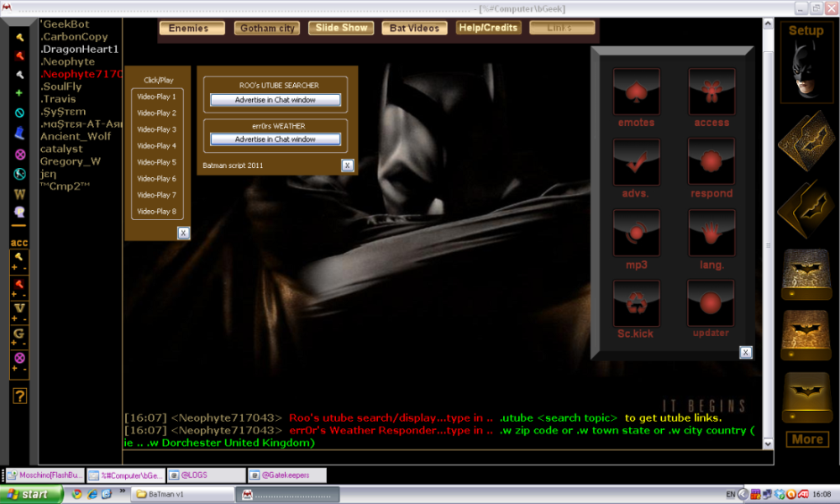
Task: Select 'GeekBot in the nickname list
Action: (x=66, y=24)
